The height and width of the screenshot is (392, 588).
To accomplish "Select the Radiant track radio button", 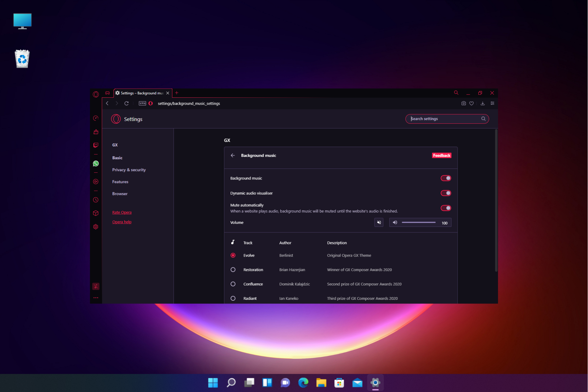I will click(x=233, y=298).
